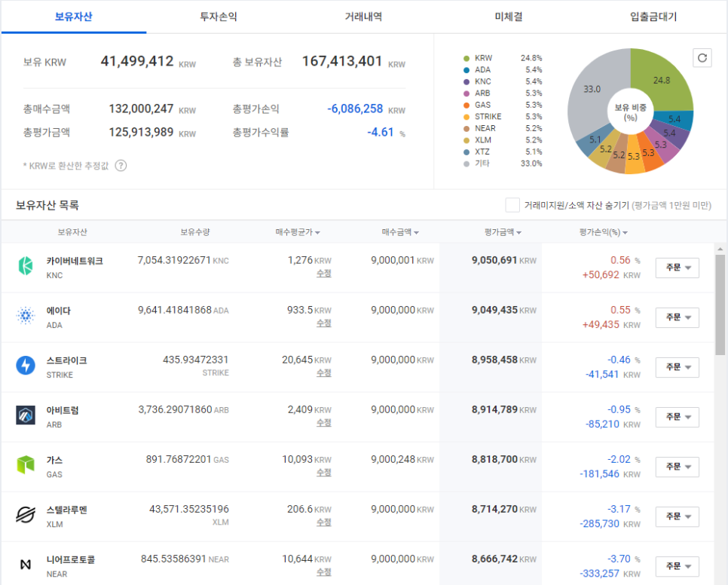Open the 주문 dropdown for ADA
Image resolution: width=728 pixels, height=585 pixels.
click(678, 317)
